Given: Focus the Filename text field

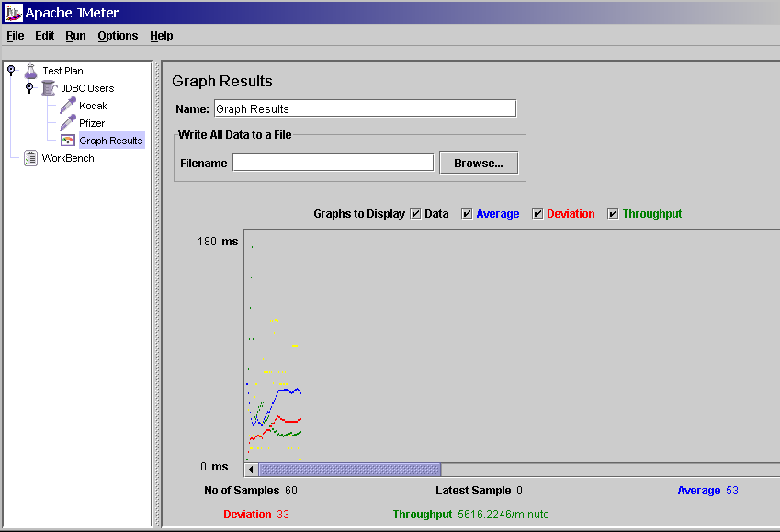Looking at the screenshot, I should point(333,163).
